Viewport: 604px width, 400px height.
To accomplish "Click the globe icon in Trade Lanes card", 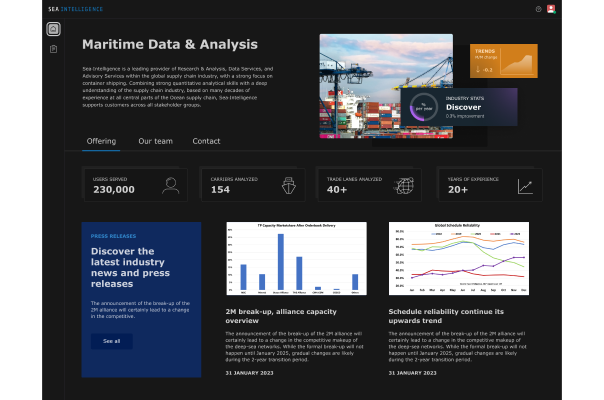I will pos(404,185).
